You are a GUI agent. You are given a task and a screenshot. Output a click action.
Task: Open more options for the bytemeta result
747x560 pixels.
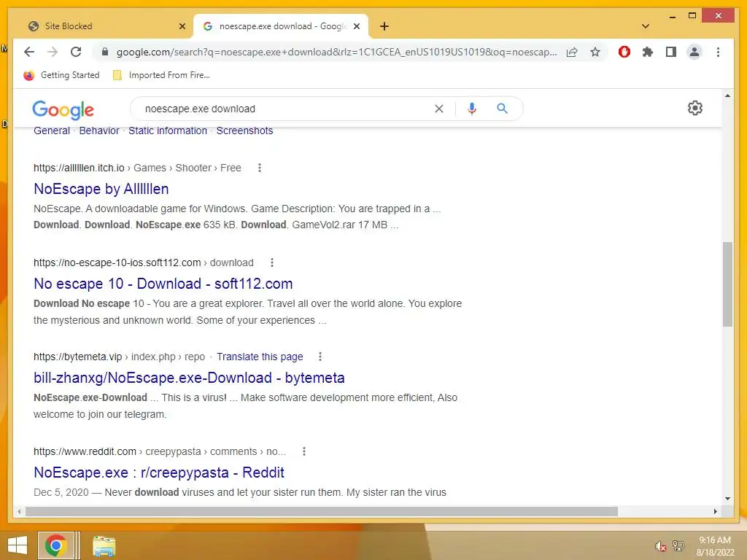(x=320, y=357)
